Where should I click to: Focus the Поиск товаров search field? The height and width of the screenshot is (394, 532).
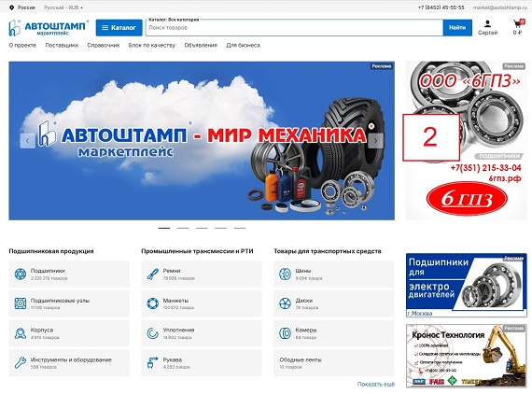pos(295,28)
